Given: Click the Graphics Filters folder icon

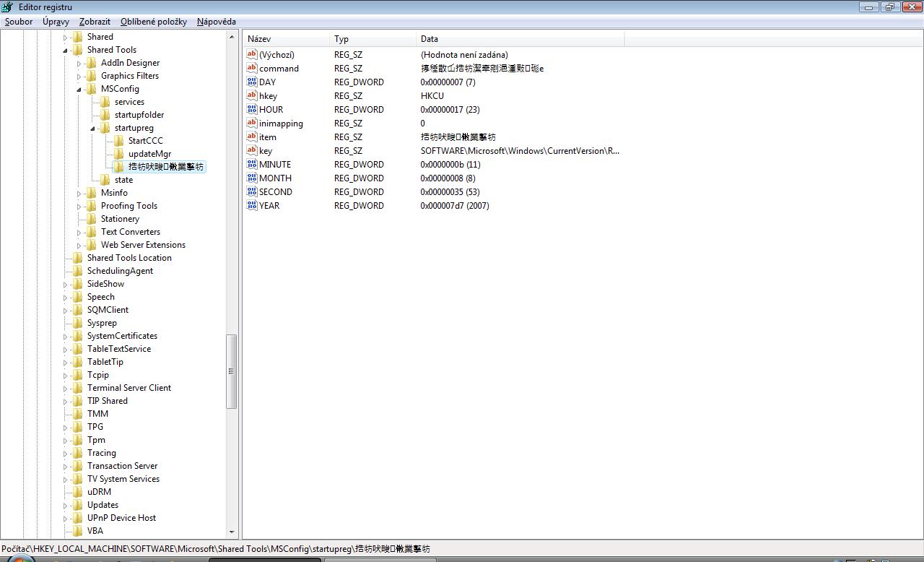Looking at the screenshot, I should click(92, 76).
